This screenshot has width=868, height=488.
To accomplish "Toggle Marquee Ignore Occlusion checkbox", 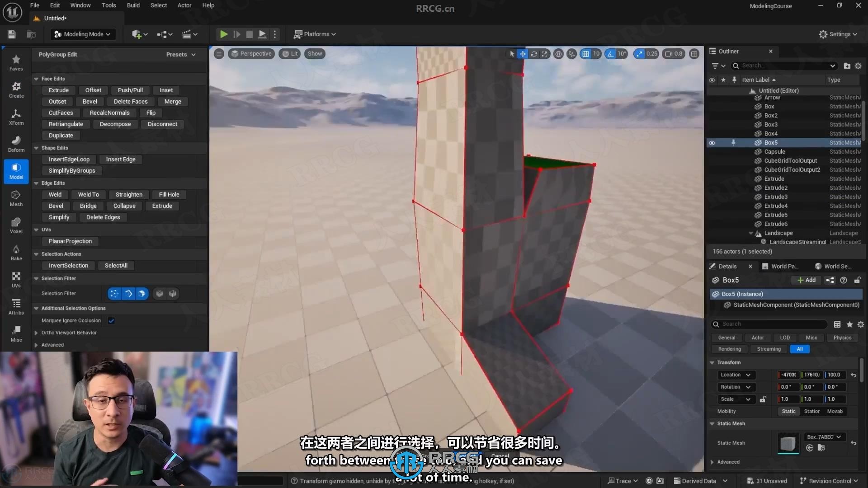I will [x=111, y=321].
